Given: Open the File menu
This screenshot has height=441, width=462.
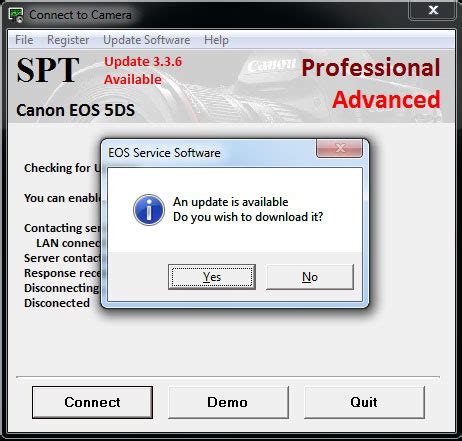Looking at the screenshot, I should click(24, 40).
